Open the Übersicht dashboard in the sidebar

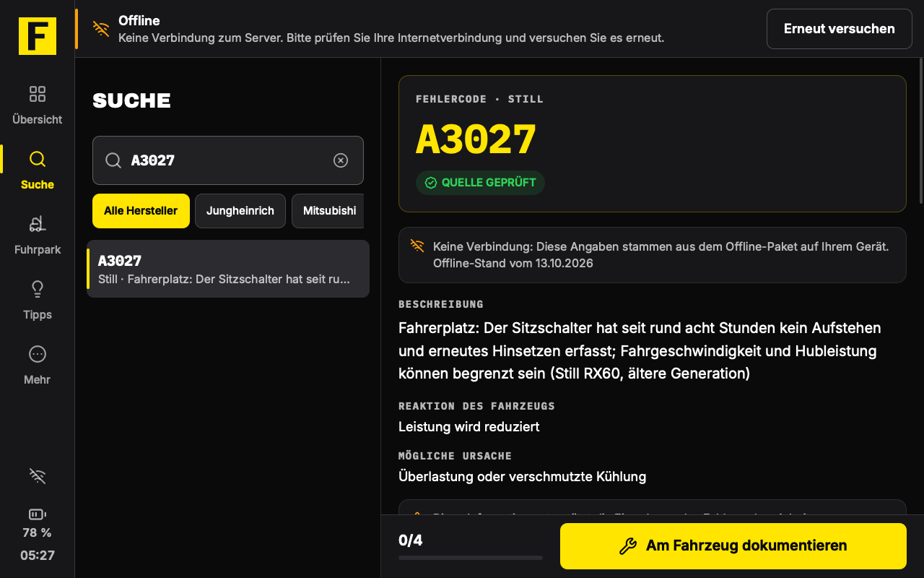[38, 105]
